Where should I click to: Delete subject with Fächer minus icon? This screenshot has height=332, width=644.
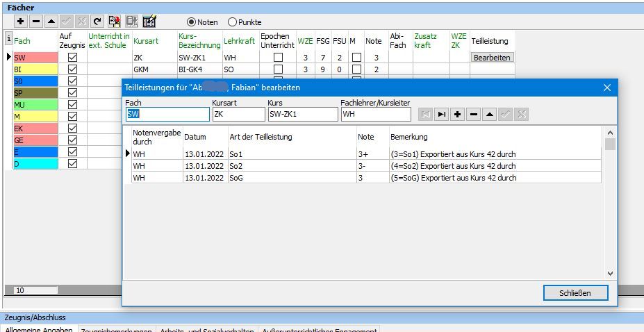35,22
